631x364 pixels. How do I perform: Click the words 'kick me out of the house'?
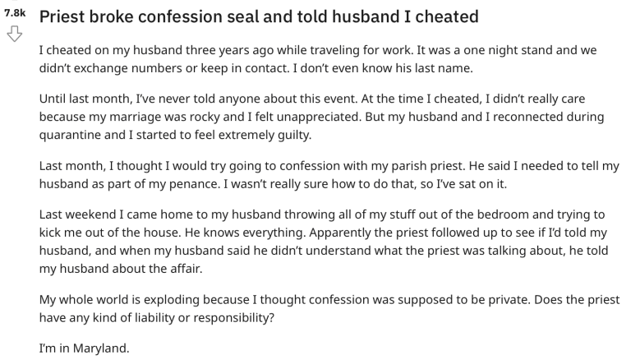tap(117, 233)
